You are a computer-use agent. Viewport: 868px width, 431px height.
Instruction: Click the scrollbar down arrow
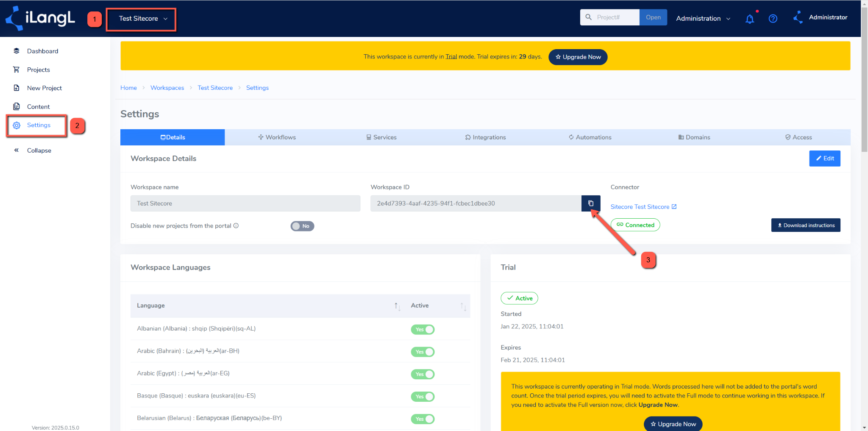coord(865,428)
